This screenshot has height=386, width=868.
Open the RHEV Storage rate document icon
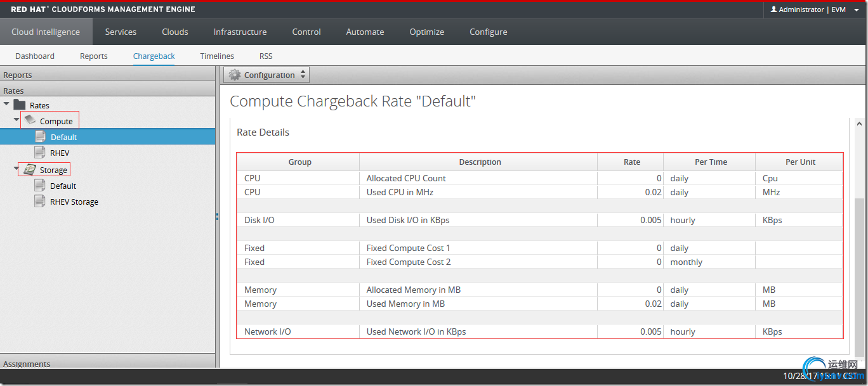[x=41, y=201]
